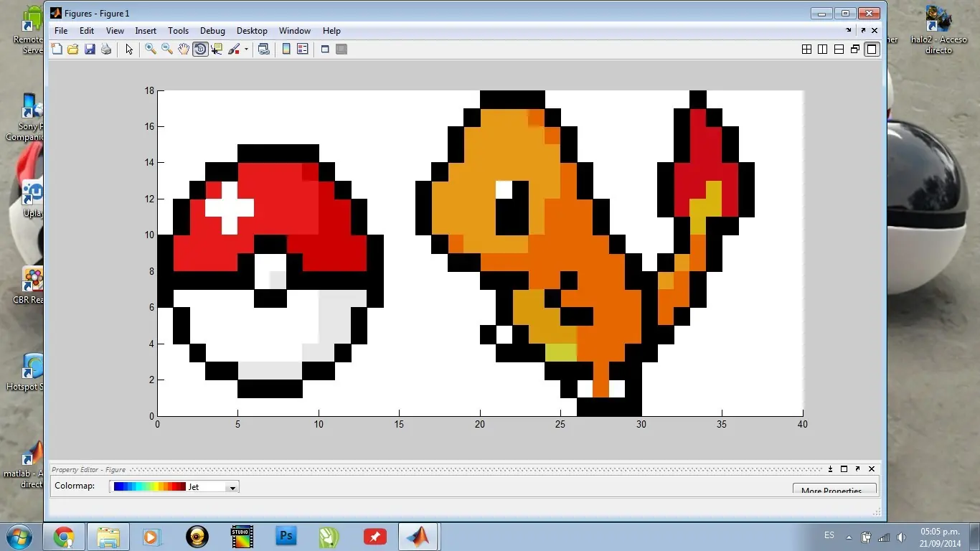980x551 pixels.
Task: Click the plot axes image area
Action: point(480,253)
